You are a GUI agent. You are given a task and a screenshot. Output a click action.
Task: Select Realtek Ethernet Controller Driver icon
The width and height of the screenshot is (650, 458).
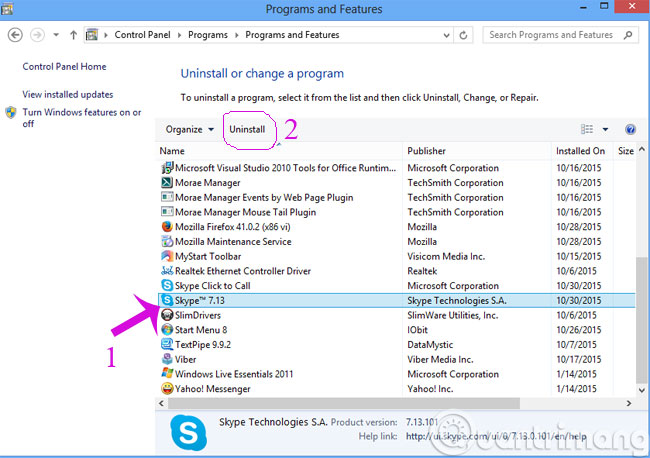(167, 271)
